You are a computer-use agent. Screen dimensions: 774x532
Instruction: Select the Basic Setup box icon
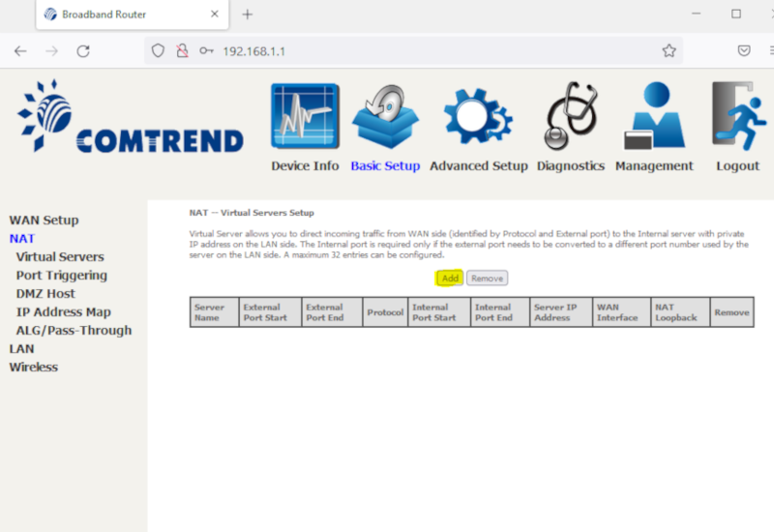click(385, 116)
